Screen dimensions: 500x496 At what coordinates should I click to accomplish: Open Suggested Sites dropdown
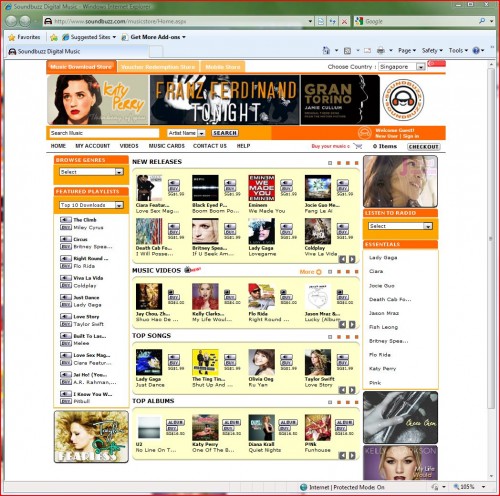pos(89,37)
